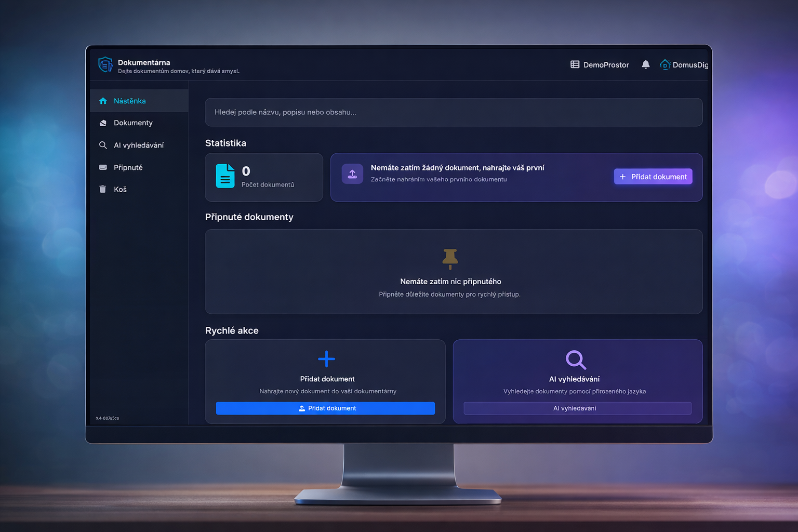Image resolution: width=798 pixels, height=532 pixels.
Task: Open Dokumenty in the sidebar
Action: pyautogui.click(x=133, y=123)
